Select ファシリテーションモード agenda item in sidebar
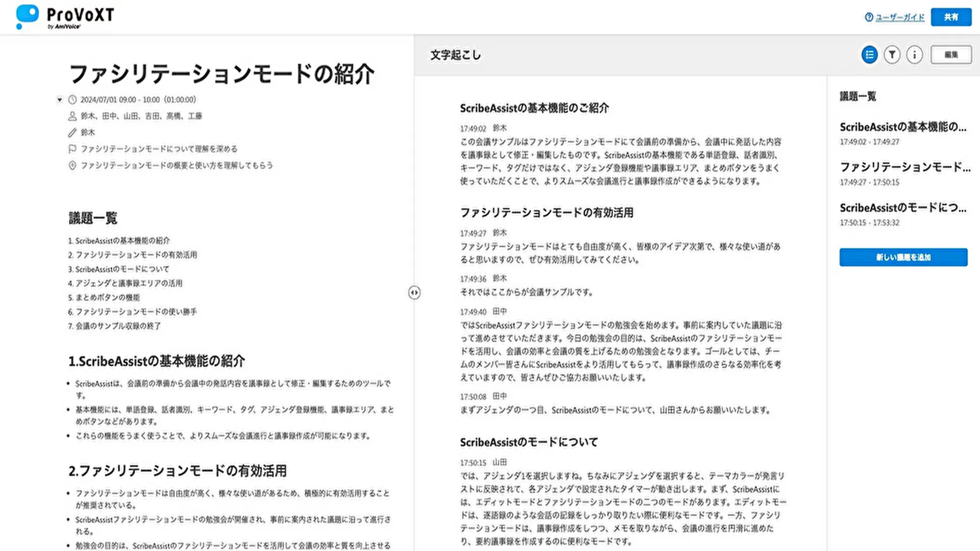Image resolution: width=980 pixels, height=551 pixels. (x=904, y=167)
